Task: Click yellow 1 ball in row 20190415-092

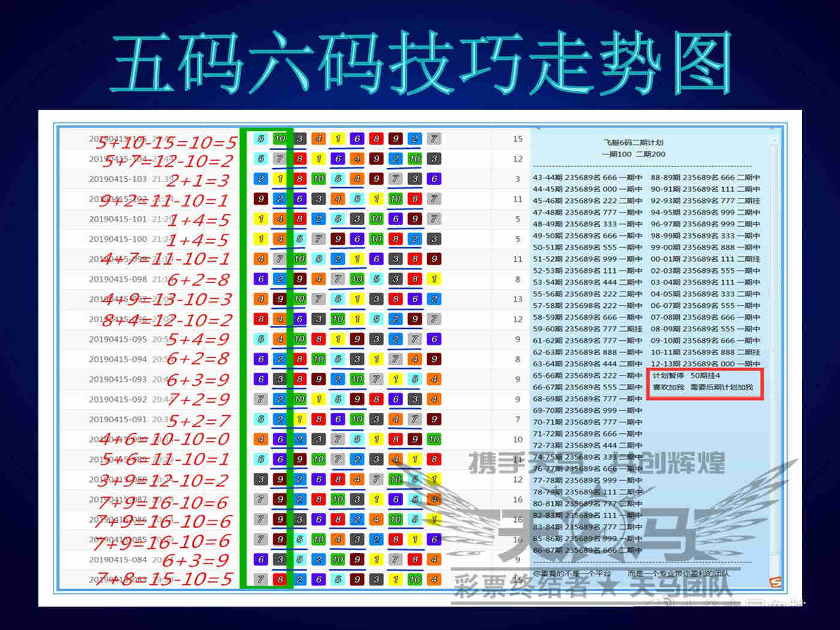Action: click(x=319, y=399)
